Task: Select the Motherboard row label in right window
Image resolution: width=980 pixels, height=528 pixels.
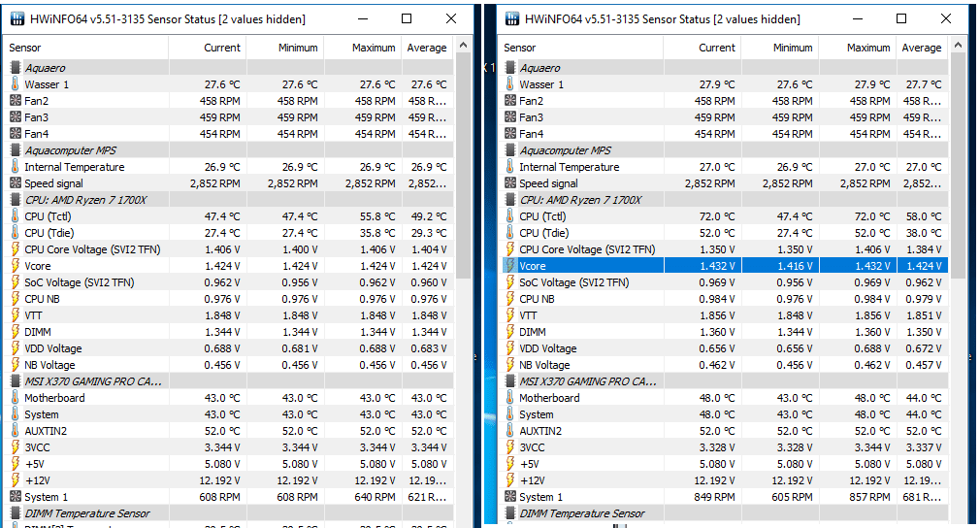Action: (549, 398)
